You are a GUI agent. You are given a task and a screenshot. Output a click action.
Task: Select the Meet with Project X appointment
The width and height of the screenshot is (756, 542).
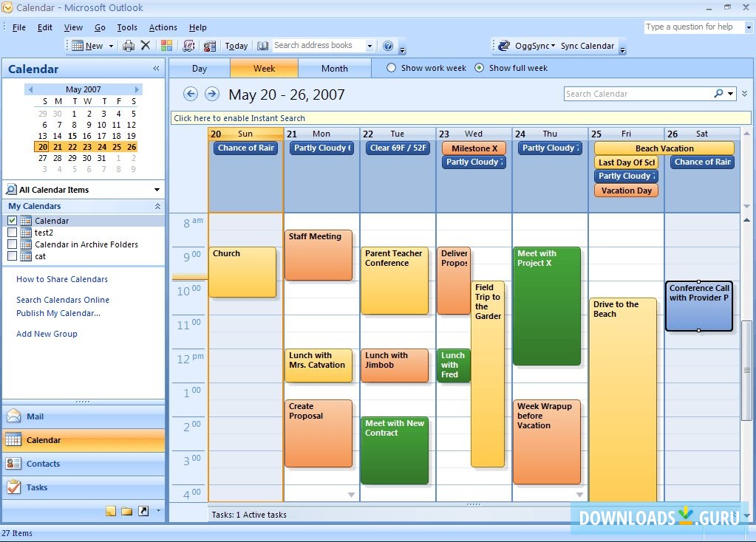click(x=547, y=306)
